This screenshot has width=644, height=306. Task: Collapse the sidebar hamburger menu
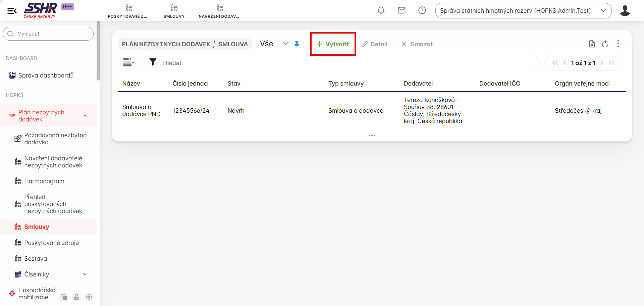[12, 11]
